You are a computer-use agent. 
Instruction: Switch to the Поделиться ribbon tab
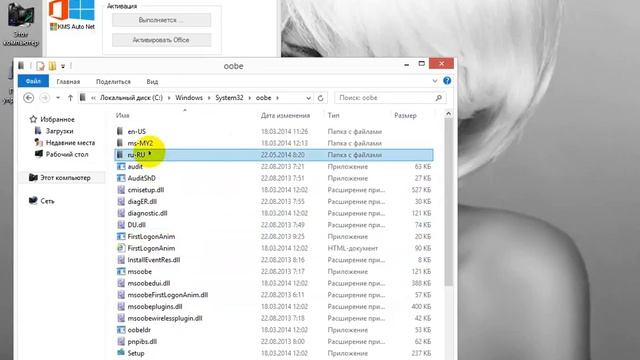tap(113, 82)
